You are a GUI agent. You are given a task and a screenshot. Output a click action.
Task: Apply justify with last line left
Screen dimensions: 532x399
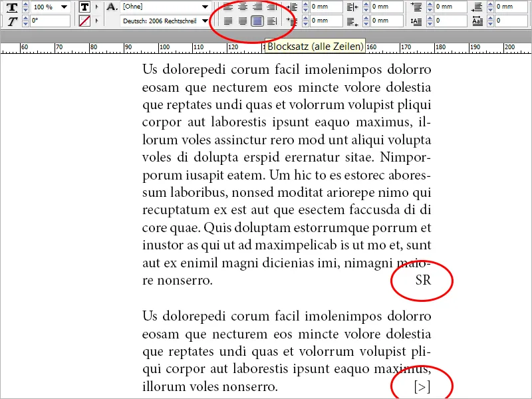point(229,21)
